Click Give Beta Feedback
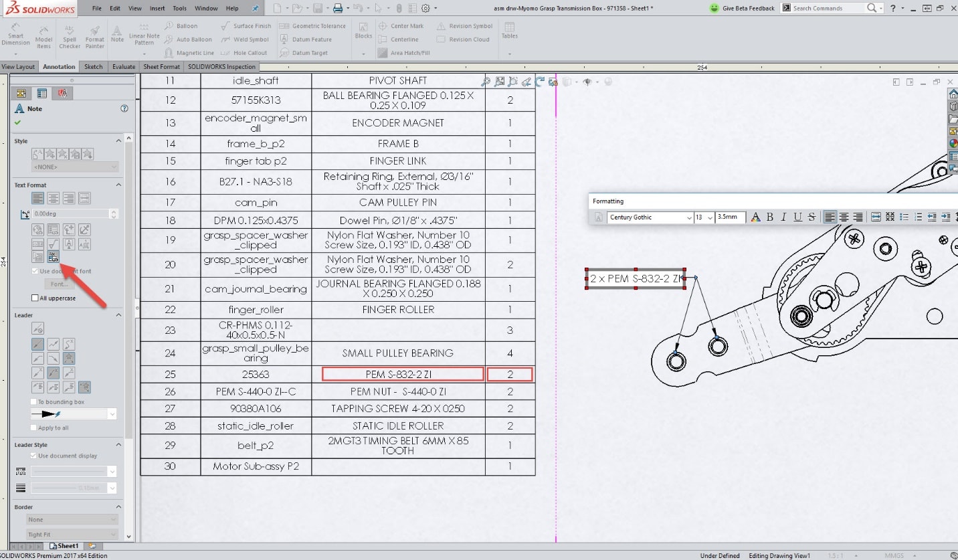The height and width of the screenshot is (560, 958). 743,8
